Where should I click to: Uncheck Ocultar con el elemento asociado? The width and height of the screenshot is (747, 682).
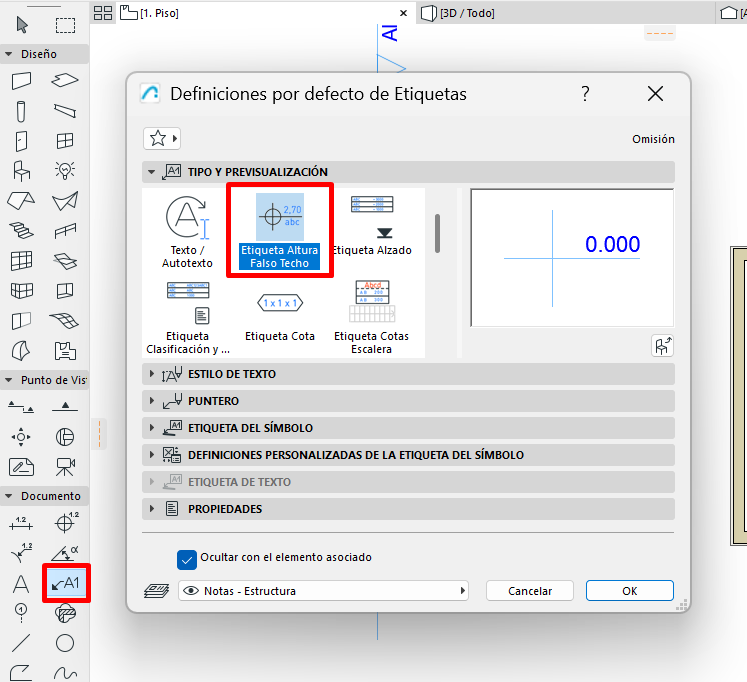coord(187,559)
